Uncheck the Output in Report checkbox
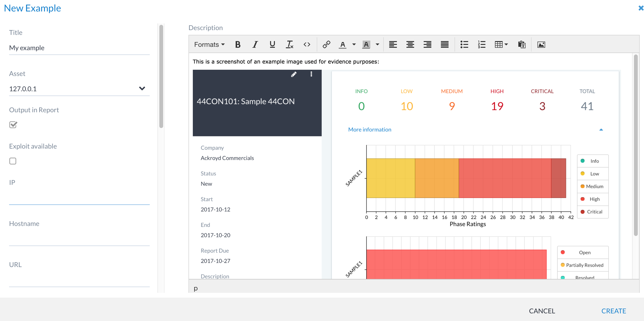The image size is (644, 321). 13,125
